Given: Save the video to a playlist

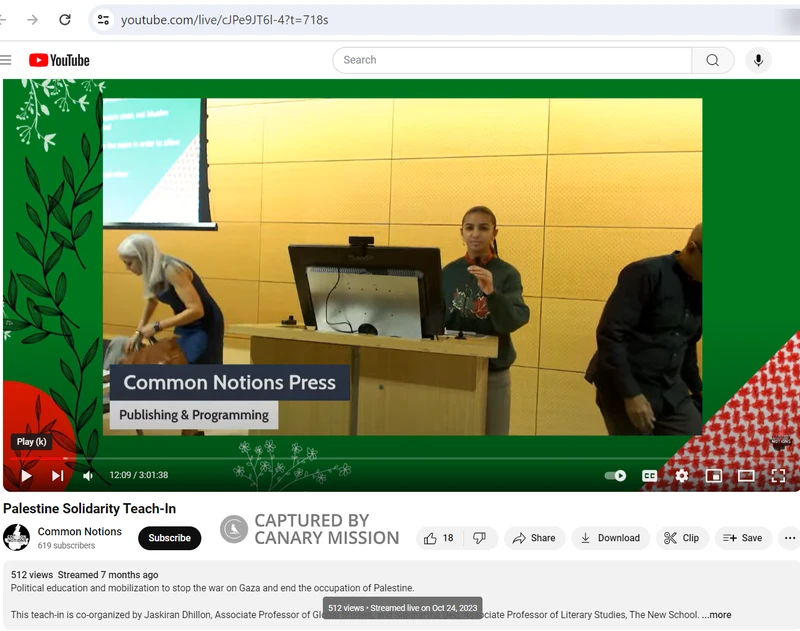Looking at the screenshot, I should pos(742,538).
